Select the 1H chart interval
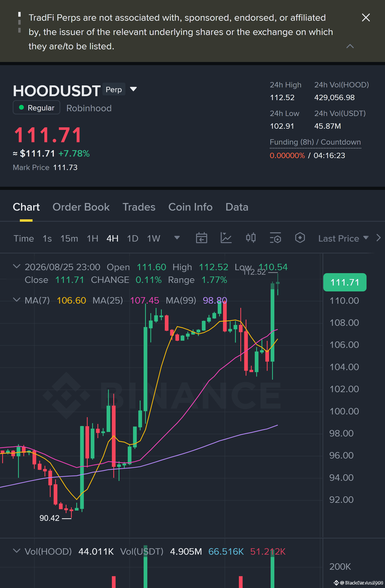This screenshot has height=588, width=385. (92, 238)
